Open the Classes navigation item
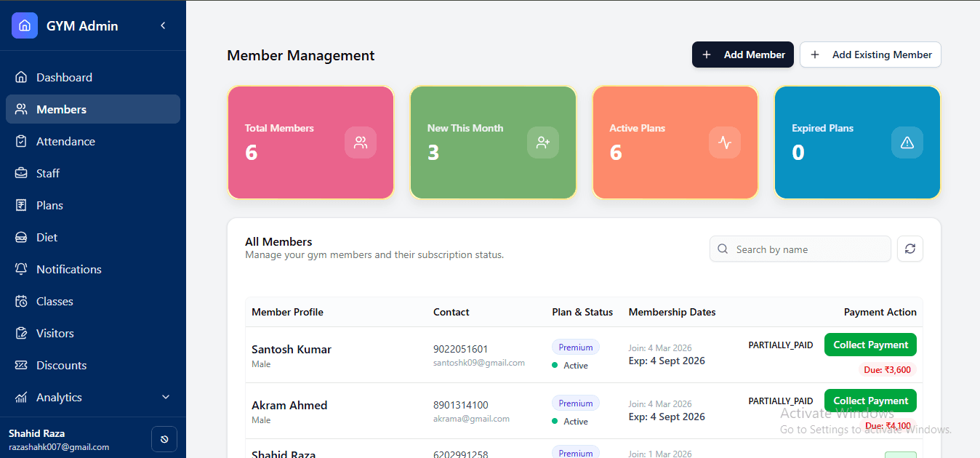 tap(54, 301)
